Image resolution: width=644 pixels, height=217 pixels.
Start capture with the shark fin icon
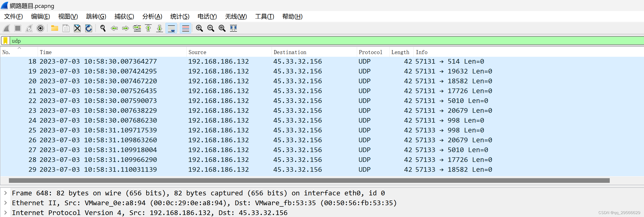click(x=6, y=28)
